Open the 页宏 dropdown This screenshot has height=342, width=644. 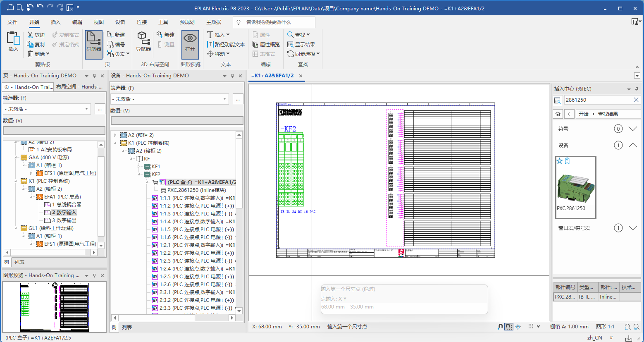(x=128, y=54)
